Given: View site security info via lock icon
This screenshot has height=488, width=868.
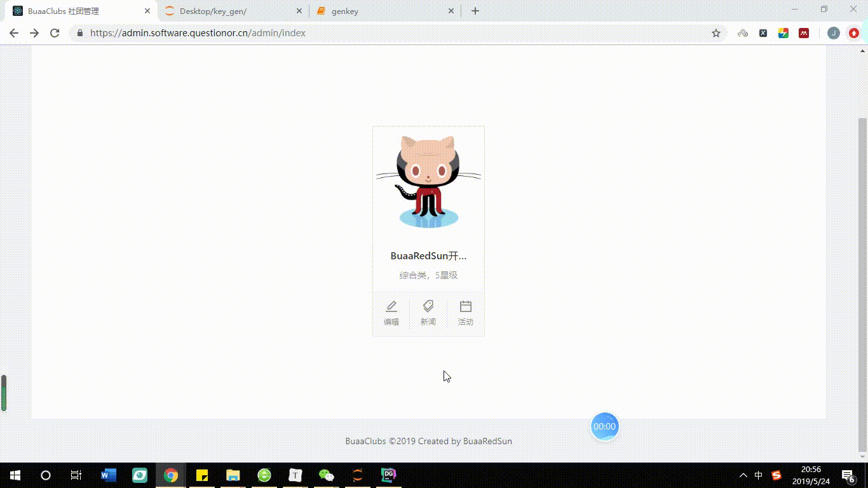Looking at the screenshot, I should tap(79, 33).
